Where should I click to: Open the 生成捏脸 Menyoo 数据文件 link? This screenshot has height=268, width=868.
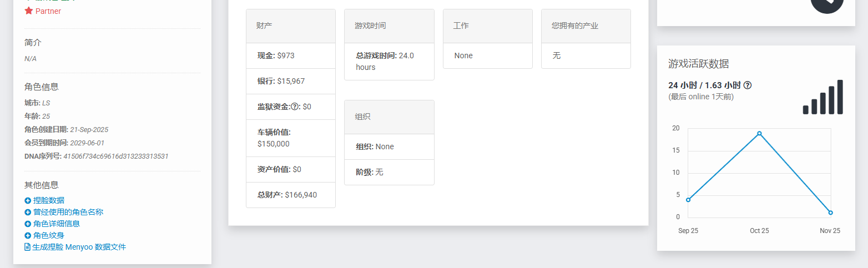click(x=79, y=247)
